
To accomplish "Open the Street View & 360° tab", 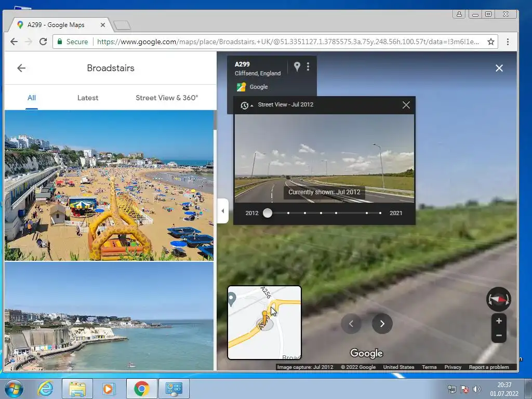I will [x=167, y=98].
